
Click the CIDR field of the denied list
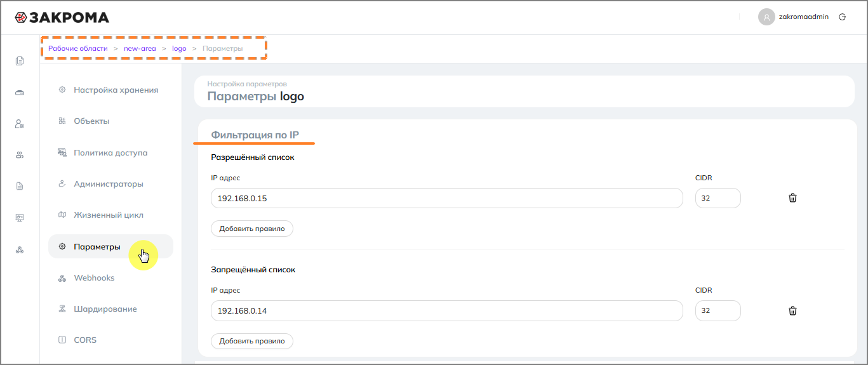coord(718,311)
